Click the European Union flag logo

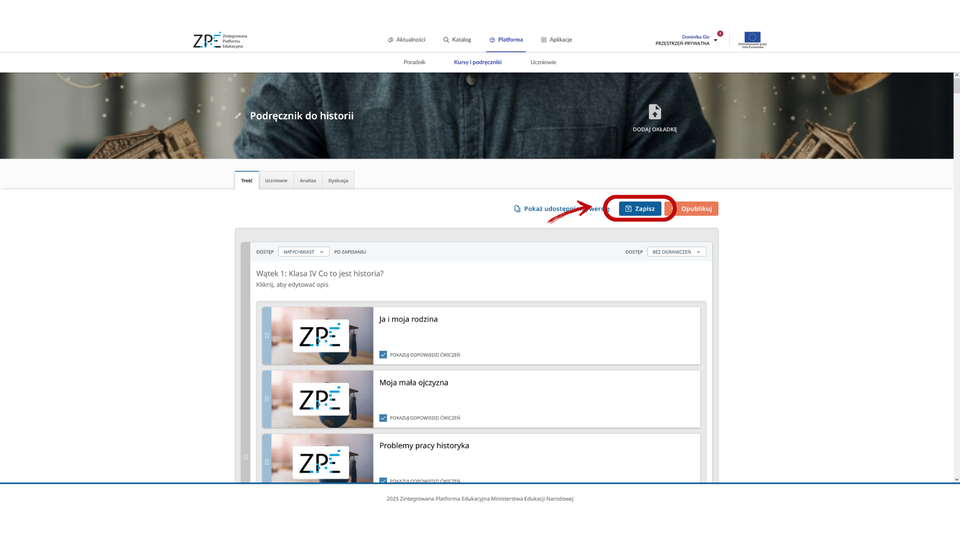point(750,39)
